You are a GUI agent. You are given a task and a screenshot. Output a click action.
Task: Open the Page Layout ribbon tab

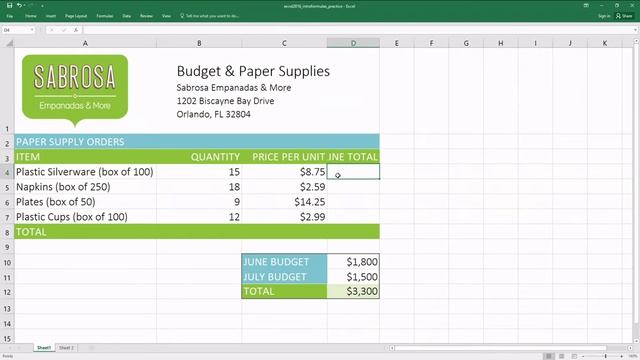(x=76, y=16)
